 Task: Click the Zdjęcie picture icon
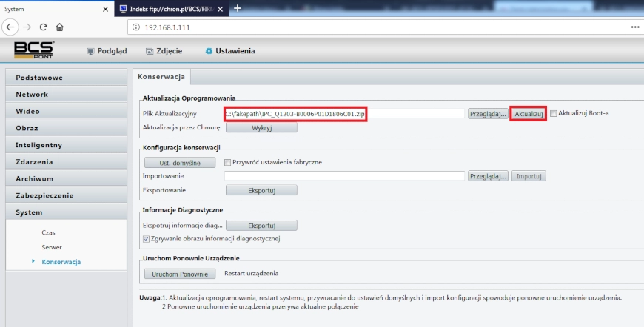pyautogui.click(x=150, y=51)
